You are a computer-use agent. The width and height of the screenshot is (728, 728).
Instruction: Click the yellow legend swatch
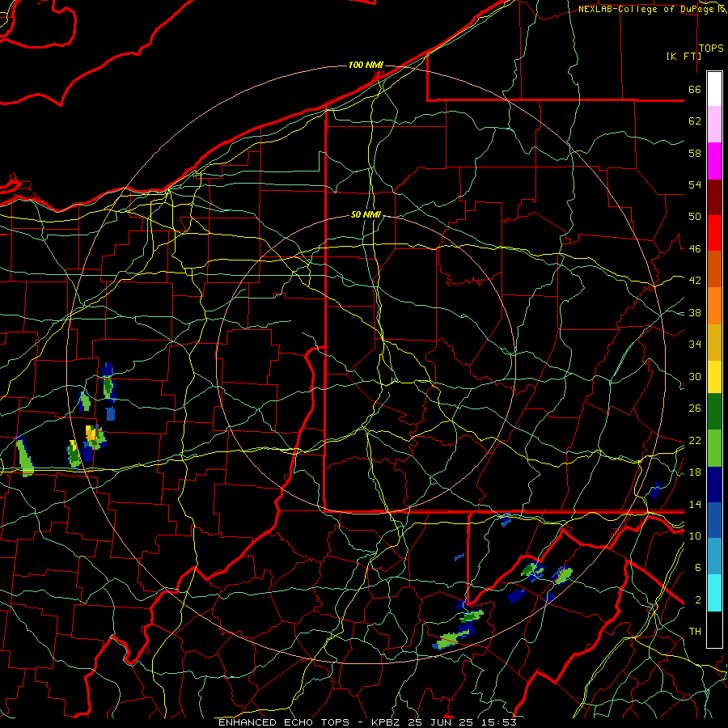point(714,377)
